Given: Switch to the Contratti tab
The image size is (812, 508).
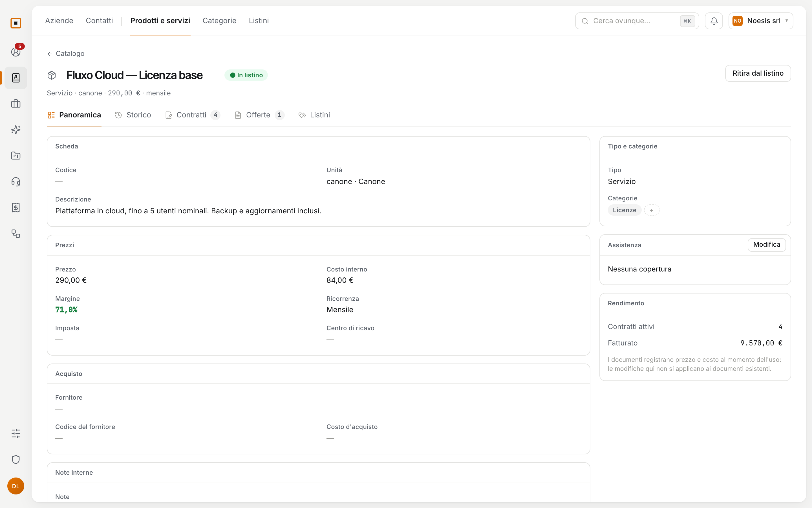Looking at the screenshot, I should point(193,115).
